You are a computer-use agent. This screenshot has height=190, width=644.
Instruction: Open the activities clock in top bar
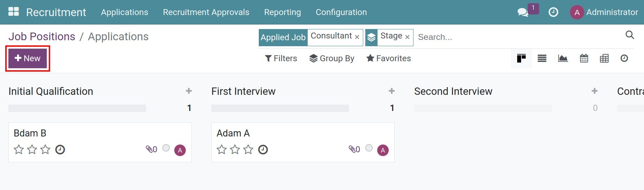[553, 12]
